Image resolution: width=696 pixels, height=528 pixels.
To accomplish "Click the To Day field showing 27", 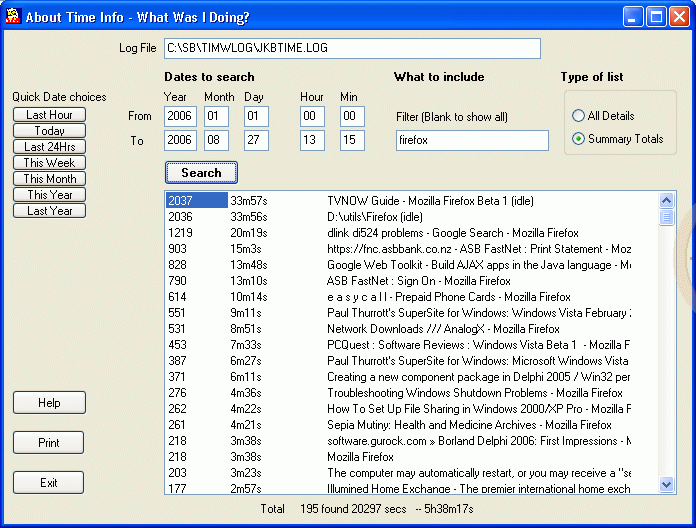I will click(x=256, y=140).
